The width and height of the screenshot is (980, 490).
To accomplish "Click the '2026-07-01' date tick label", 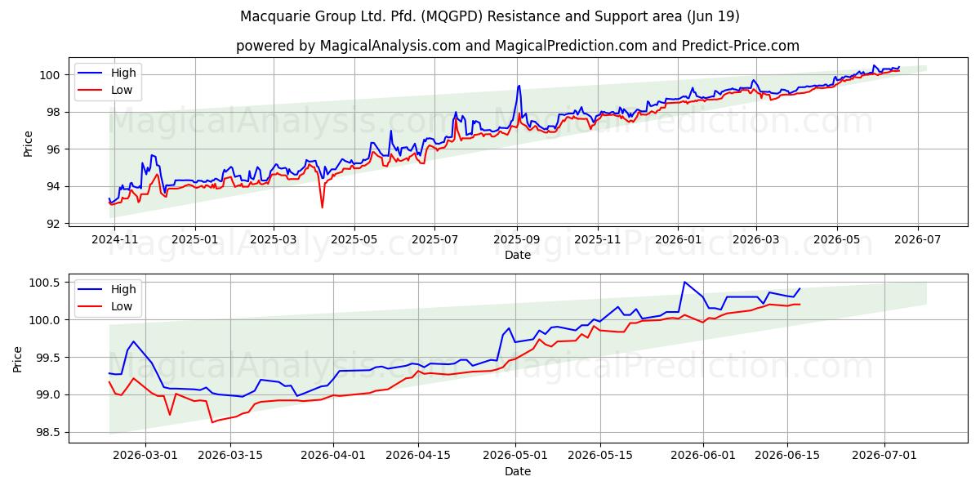I will pyautogui.click(x=884, y=456).
